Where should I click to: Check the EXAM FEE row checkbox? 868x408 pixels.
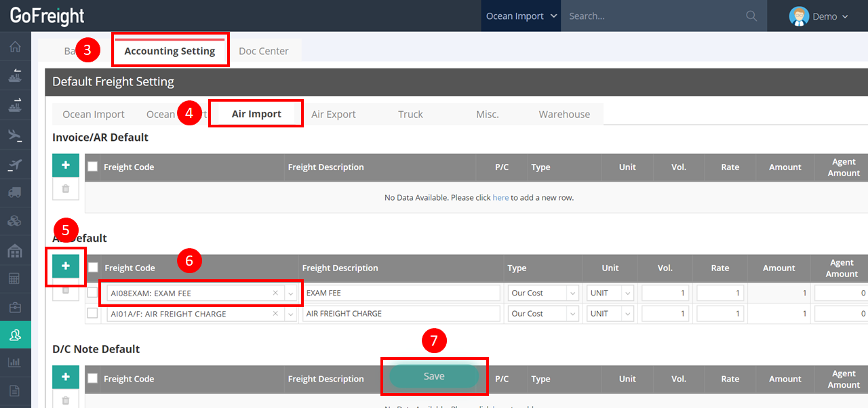92,292
